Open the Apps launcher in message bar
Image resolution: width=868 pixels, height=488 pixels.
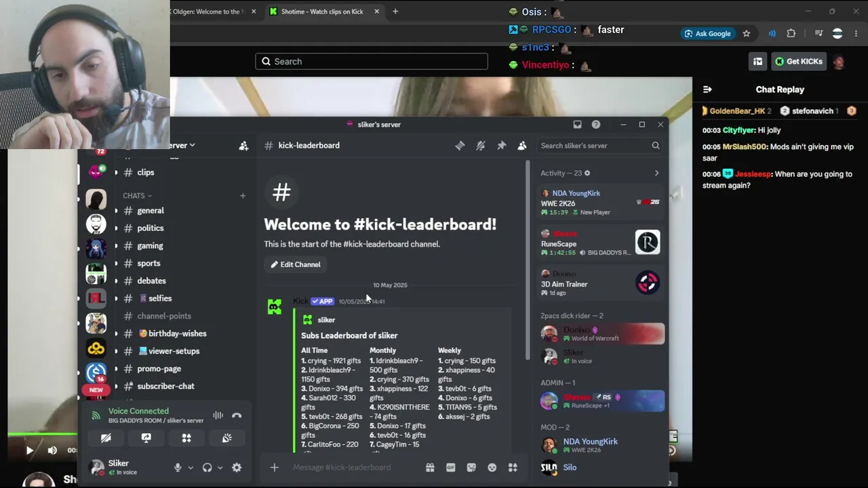point(513,468)
